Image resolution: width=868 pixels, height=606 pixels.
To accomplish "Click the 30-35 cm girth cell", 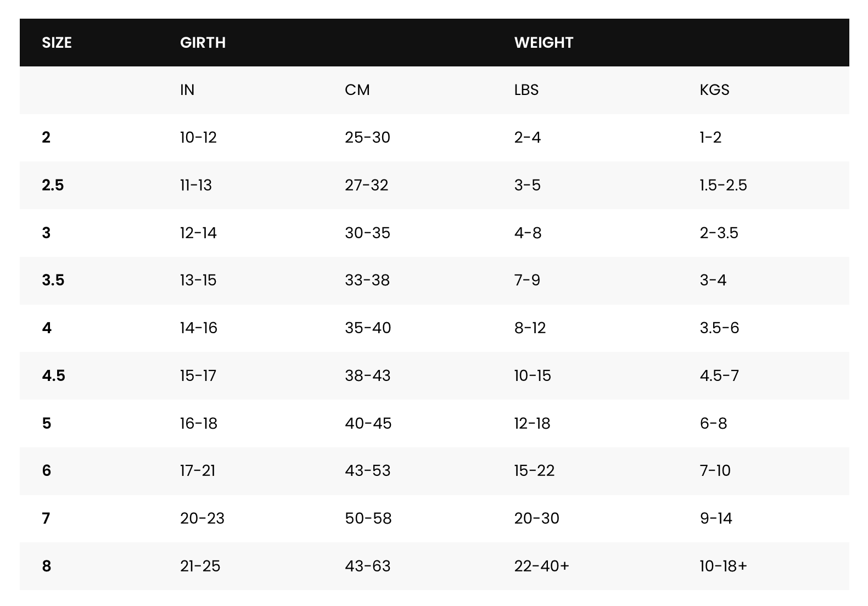I will click(x=367, y=233).
